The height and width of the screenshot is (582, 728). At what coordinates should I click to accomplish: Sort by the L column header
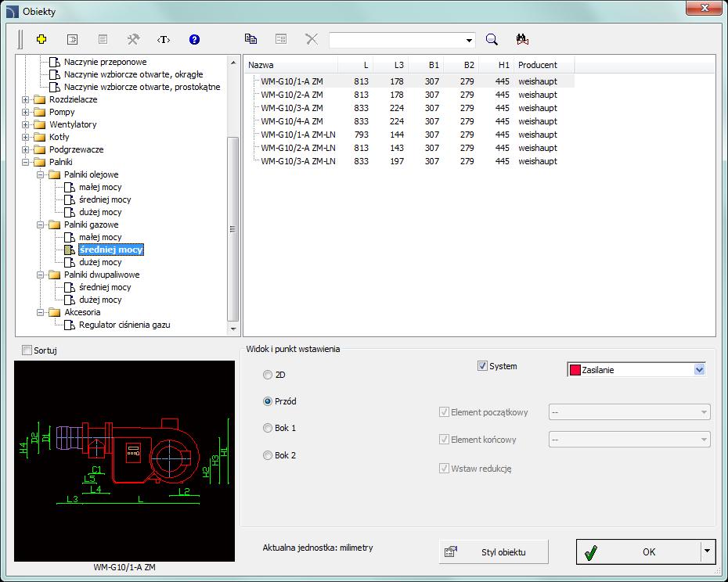(355, 65)
